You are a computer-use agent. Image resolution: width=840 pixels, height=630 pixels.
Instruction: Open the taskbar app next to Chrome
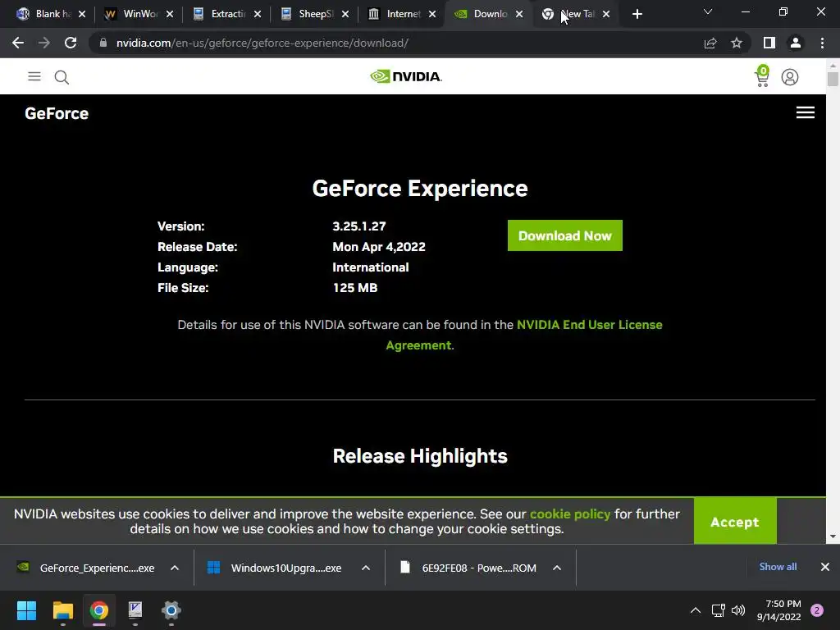point(135,610)
